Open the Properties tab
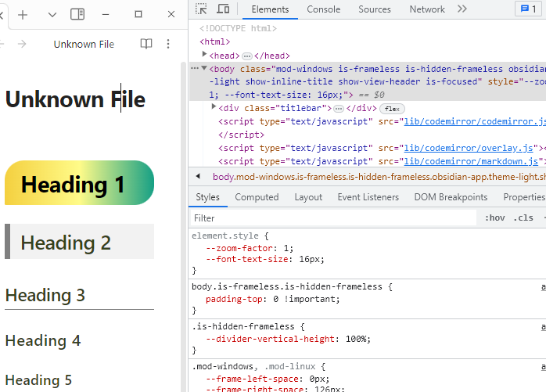This screenshot has height=392, width=546. [x=524, y=197]
